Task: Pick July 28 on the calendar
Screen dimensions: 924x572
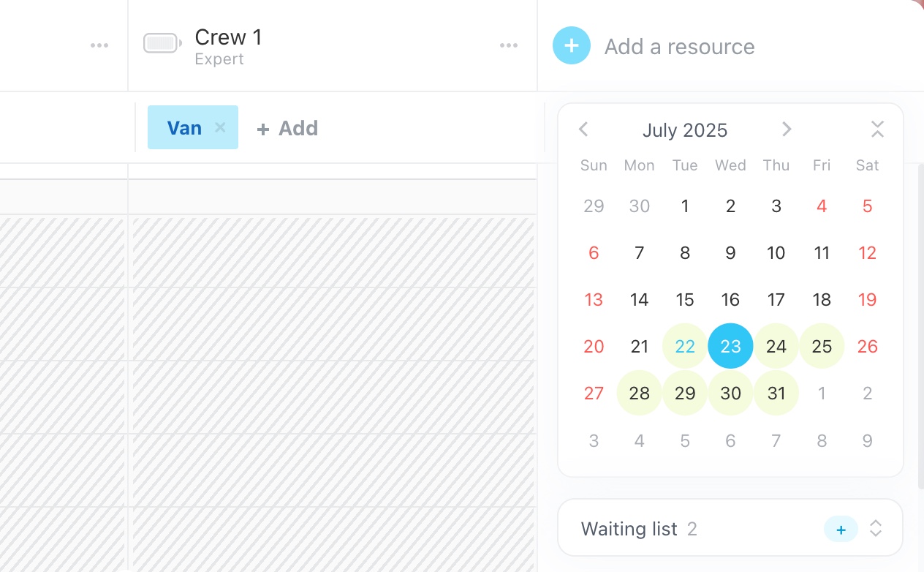Action: [x=640, y=393]
